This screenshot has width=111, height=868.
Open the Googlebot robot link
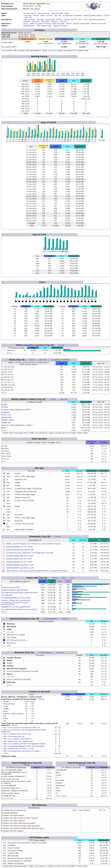click(6, 412)
